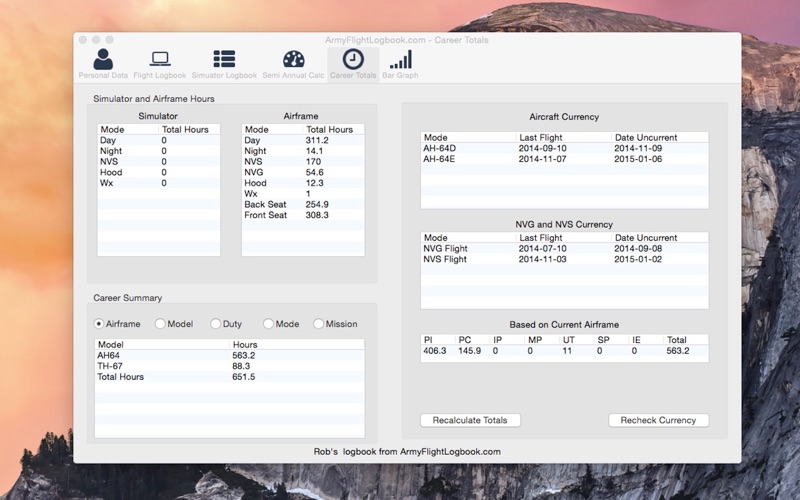Click the Airframe NVS row, 170
The height and width of the screenshot is (500, 800).
tap(303, 161)
